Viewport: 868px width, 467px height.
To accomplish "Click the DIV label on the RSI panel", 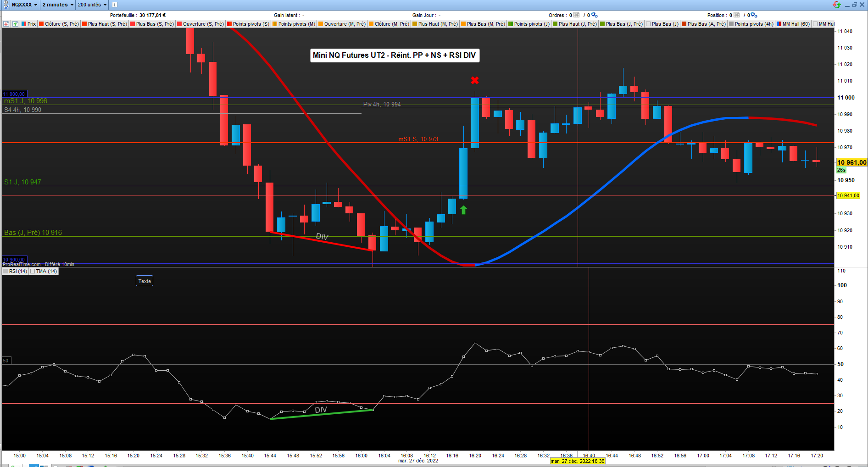I will (321, 410).
